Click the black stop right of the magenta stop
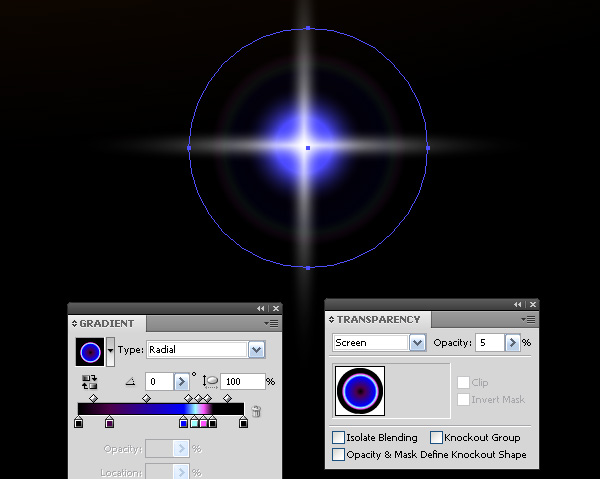This screenshot has width=600, height=479. [x=213, y=422]
